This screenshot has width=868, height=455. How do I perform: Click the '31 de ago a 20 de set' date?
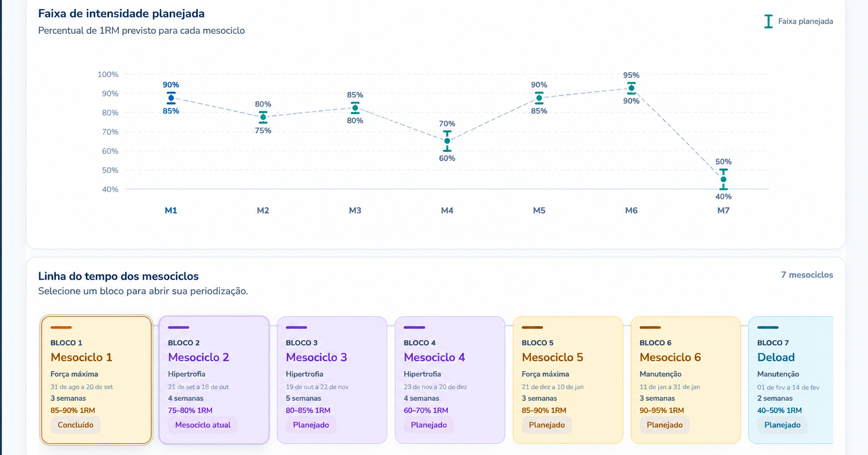click(82, 387)
